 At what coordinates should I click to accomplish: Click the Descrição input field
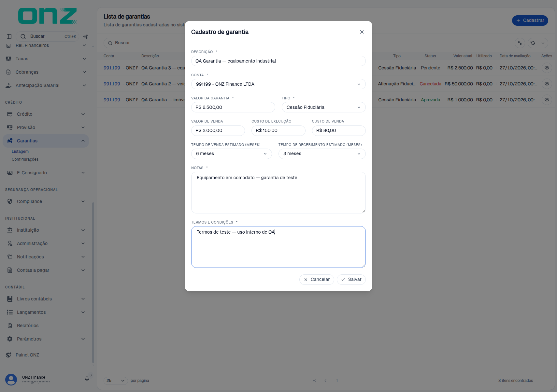click(278, 61)
